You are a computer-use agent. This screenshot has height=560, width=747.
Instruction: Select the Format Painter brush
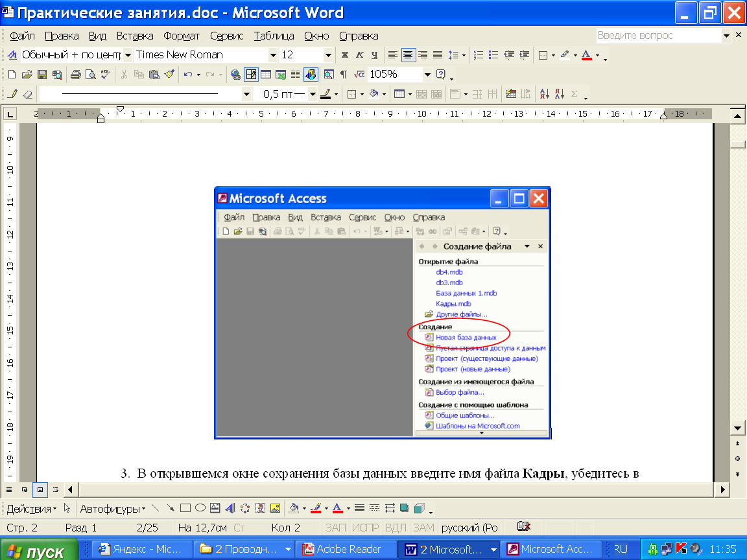pos(169,75)
